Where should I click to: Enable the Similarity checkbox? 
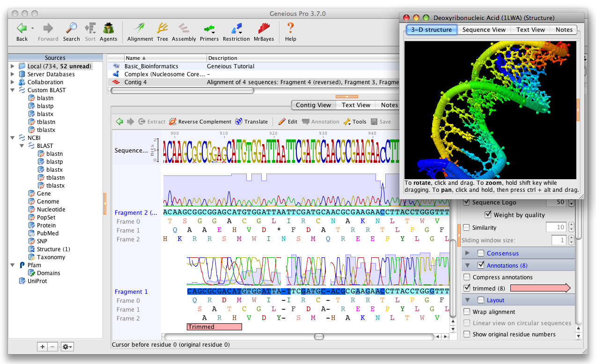tap(466, 227)
